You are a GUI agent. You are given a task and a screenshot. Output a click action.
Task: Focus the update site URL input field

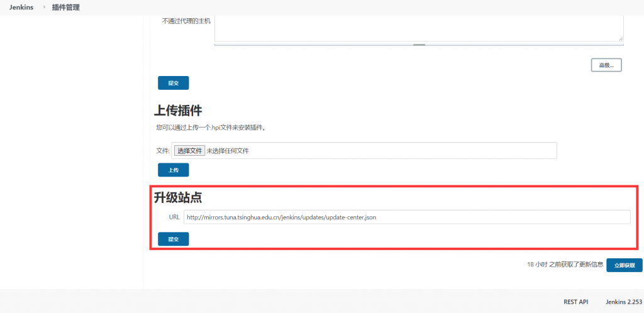pos(406,217)
